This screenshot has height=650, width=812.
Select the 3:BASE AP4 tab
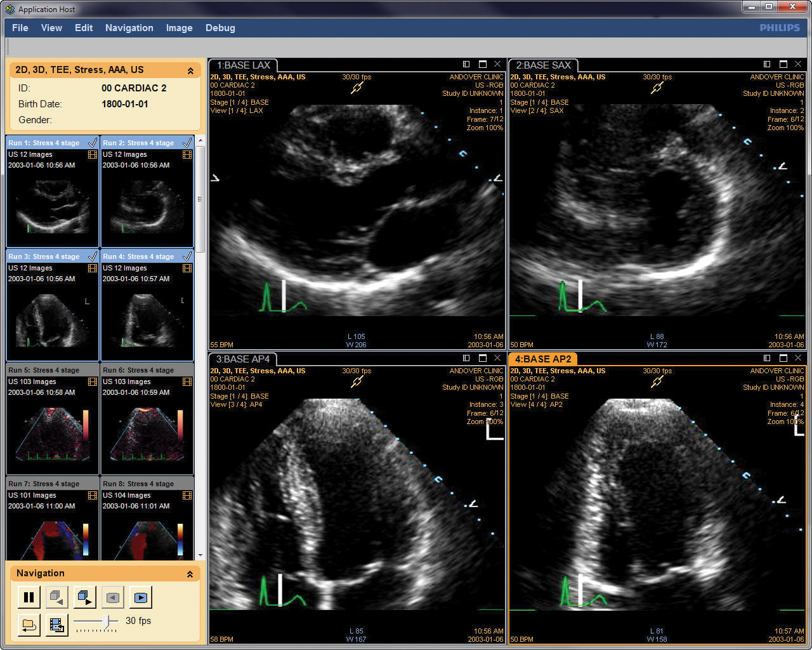tap(243, 359)
